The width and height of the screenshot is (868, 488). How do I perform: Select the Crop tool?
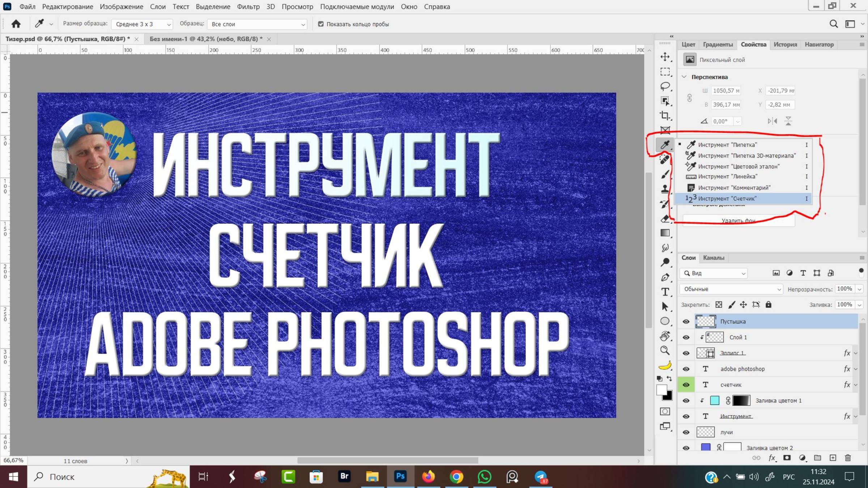[665, 116]
